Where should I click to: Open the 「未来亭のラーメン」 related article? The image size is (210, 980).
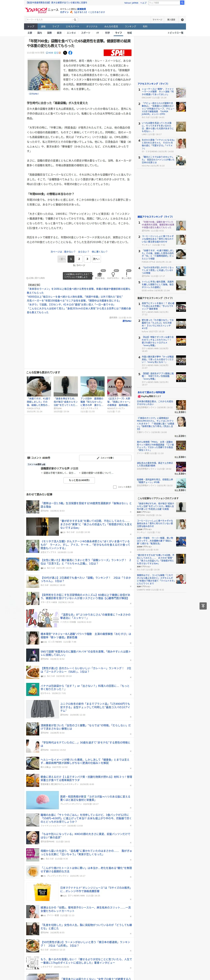(x=79, y=291)
